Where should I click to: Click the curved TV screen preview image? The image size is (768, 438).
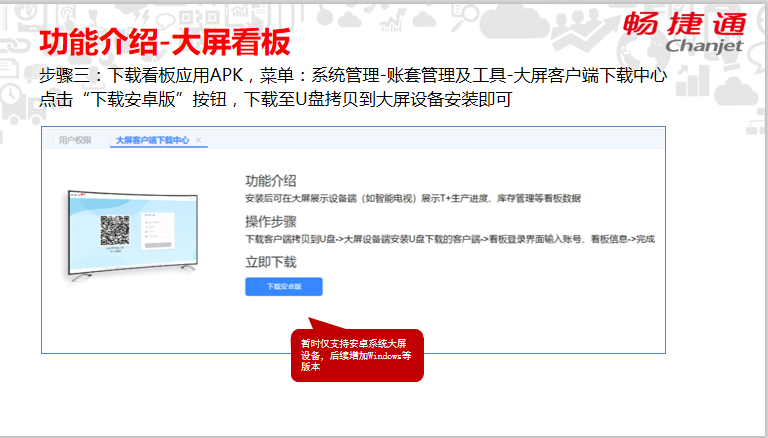click(132, 235)
